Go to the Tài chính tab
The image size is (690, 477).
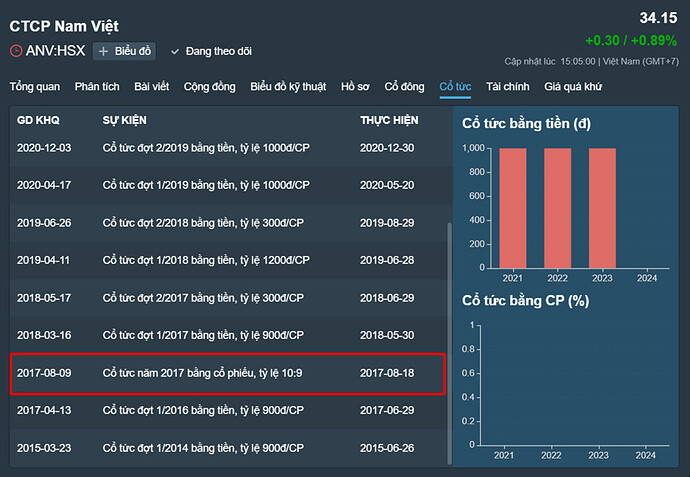[x=507, y=86]
